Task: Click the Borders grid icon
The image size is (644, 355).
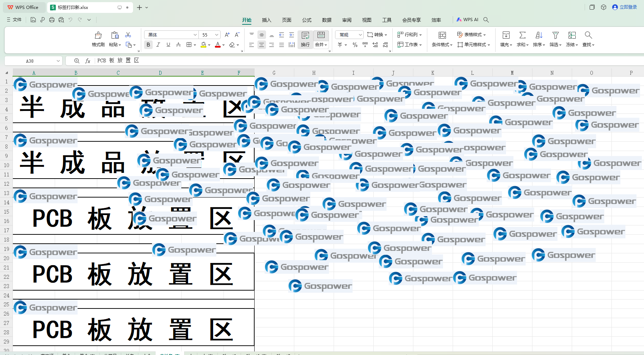Action: coord(189,45)
